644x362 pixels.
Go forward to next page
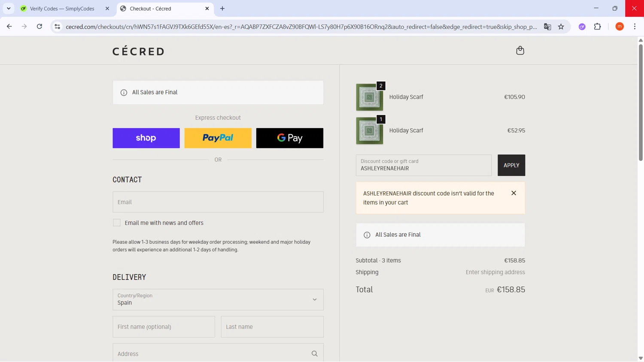click(24, 27)
